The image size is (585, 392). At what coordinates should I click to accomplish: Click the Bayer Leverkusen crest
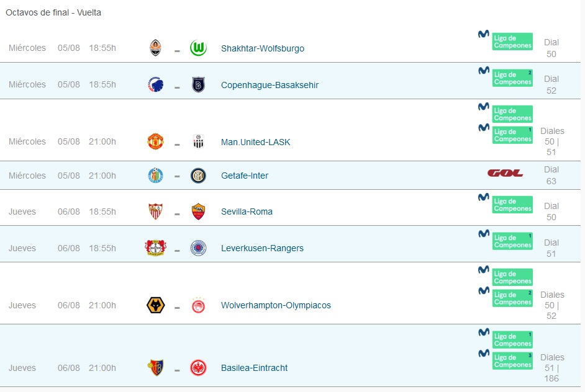pyautogui.click(x=156, y=248)
